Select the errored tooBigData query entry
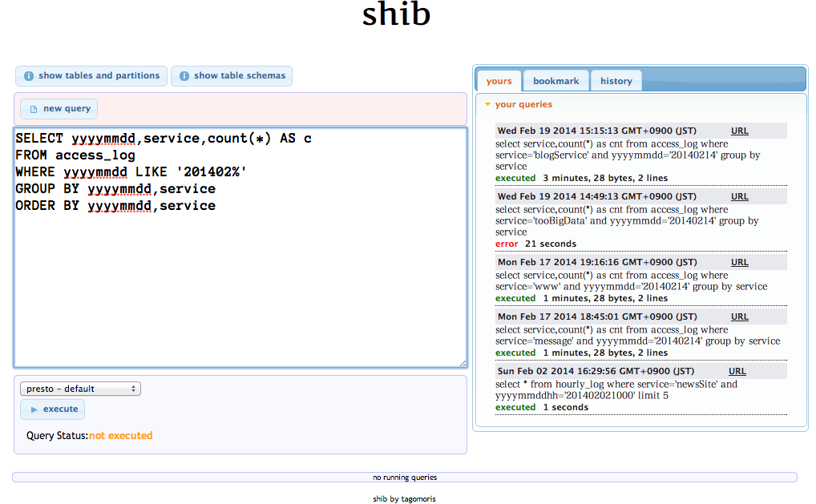Screen dimensions: 816x504 click(x=627, y=220)
